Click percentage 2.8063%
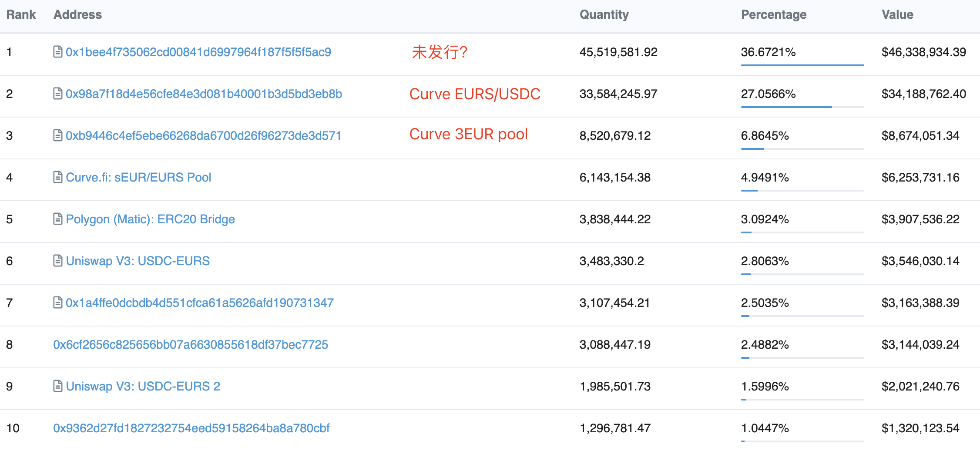980x451 pixels. coord(765,261)
